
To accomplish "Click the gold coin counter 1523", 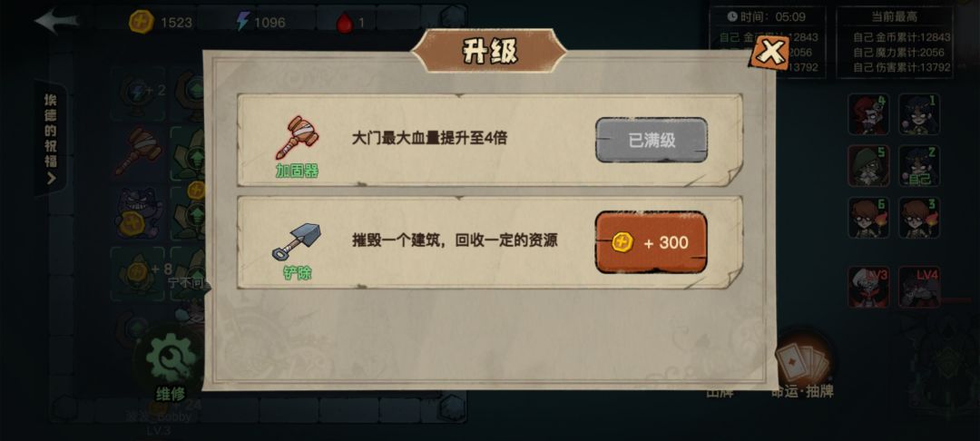I will pos(160,23).
